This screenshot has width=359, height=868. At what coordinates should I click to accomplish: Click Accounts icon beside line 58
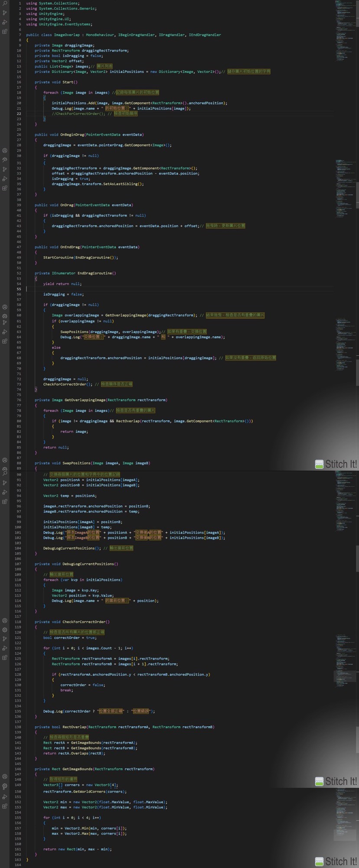tap(5, 307)
